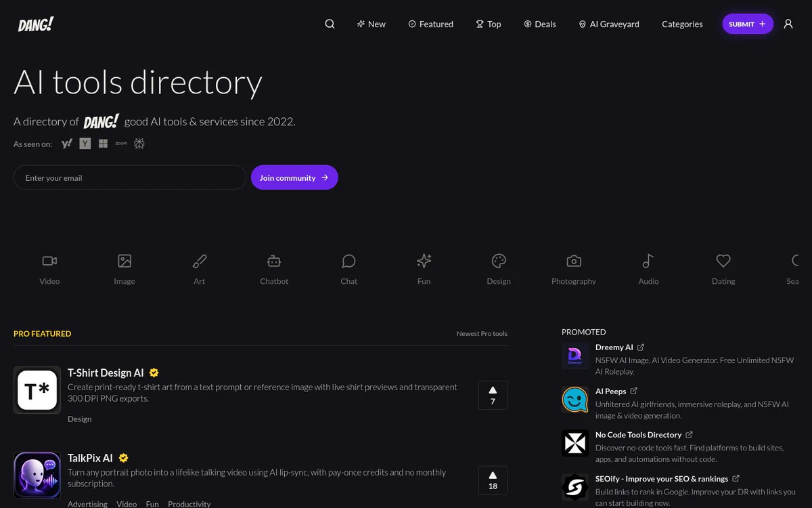Select the Advertising tag under TalkPix AI
Viewport: 812px width, 508px height.
click(87, 504)
